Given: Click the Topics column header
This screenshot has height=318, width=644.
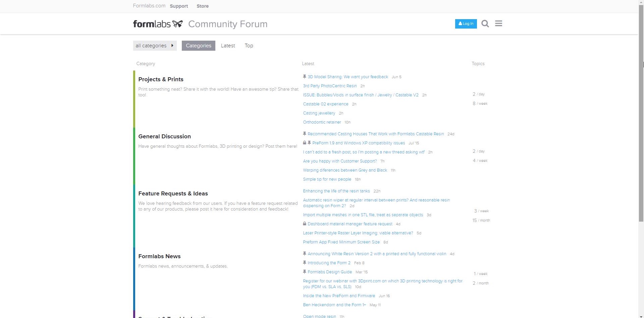Looking at the screenshot, I should pos(478,64).
